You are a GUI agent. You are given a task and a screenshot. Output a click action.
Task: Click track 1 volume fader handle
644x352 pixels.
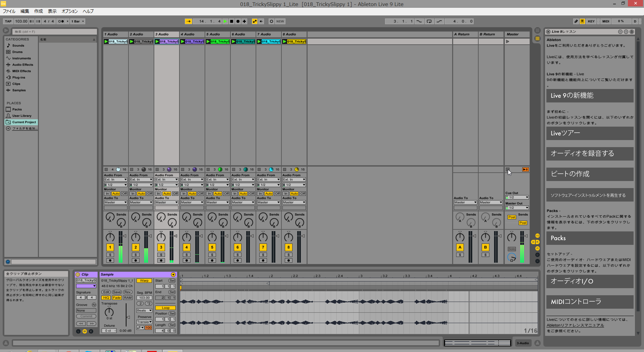[x=125, y=236]
